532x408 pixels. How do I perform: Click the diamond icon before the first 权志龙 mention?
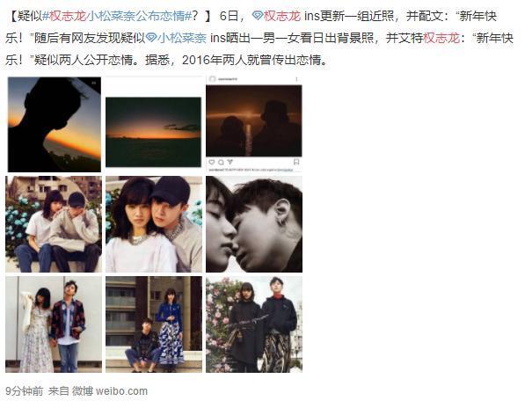(x=258, y=16)
